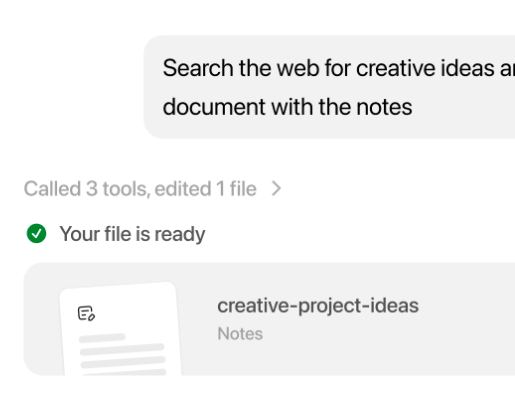515x413 pixels.
Task: Click the words "Called 3 tools"
Action: click(x=85, y=189)
